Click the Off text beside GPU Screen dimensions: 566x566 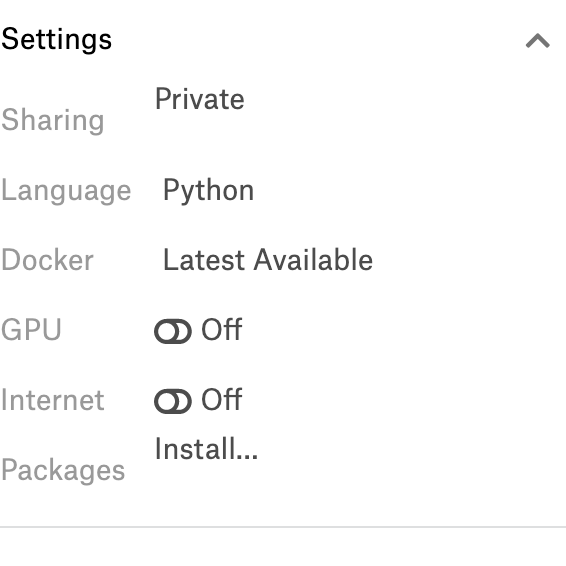pyautogui.click(x=222, y=329)
